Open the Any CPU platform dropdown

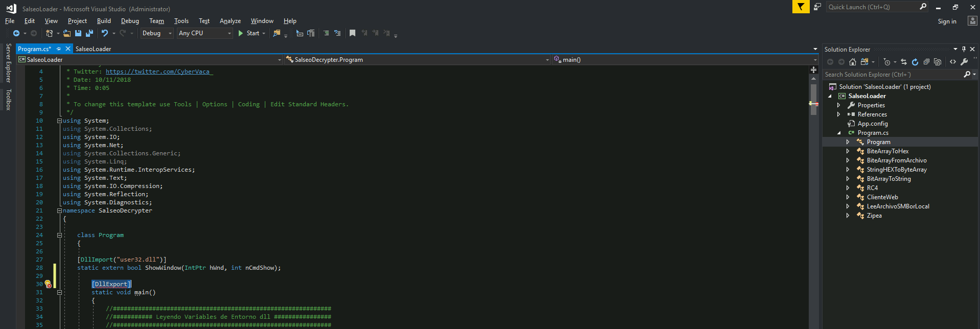point(204,33)
